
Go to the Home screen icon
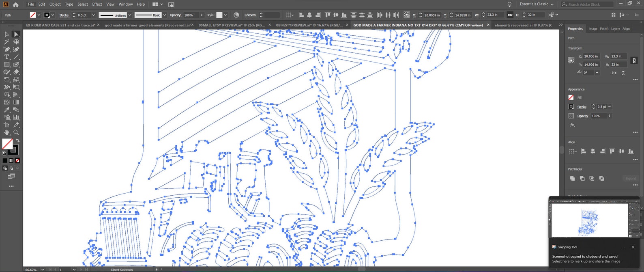tap(15, 4)
